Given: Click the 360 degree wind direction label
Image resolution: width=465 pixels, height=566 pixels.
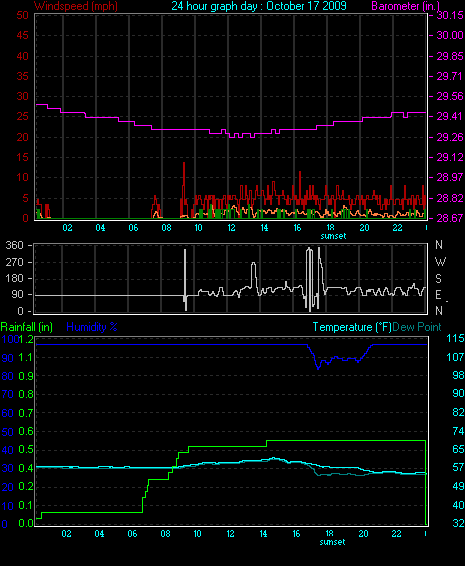Looking at the screenshot, I should click(x=14, y=245).
